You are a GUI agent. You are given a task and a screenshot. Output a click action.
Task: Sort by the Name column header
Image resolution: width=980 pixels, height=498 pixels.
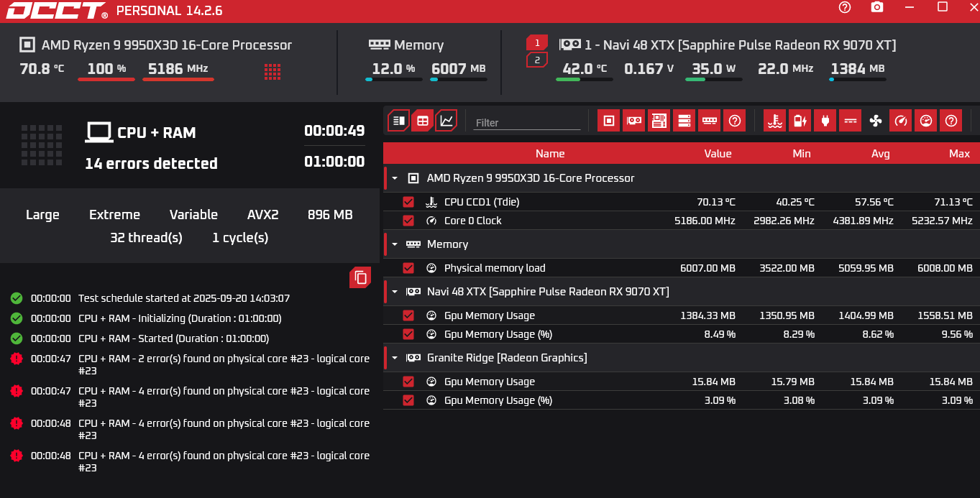click(550, 153)
